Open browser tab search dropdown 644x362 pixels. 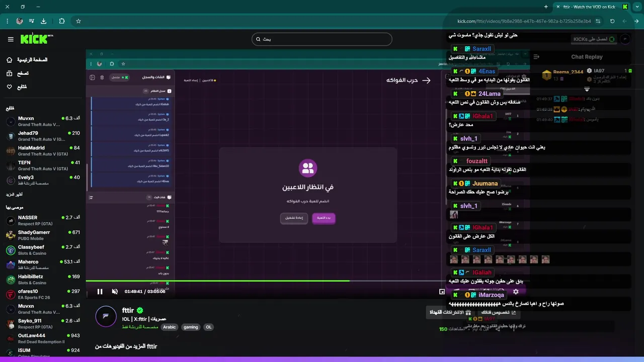point(636,7)
